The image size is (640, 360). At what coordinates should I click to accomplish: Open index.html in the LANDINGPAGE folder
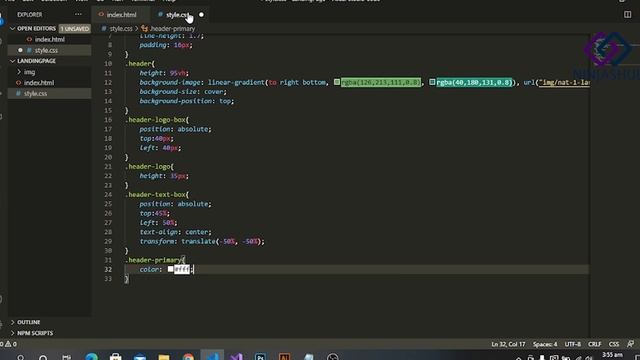click(39, 82)
